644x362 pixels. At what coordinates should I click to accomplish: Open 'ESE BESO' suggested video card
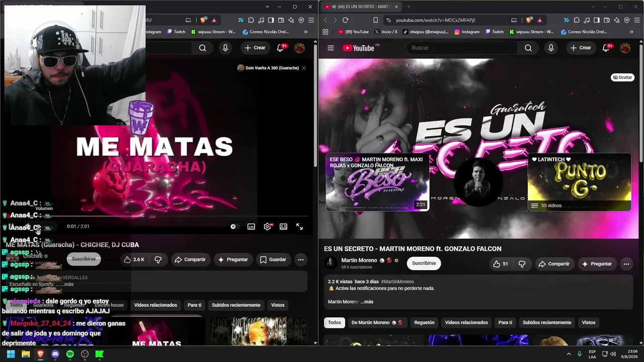tap(377, 182)
